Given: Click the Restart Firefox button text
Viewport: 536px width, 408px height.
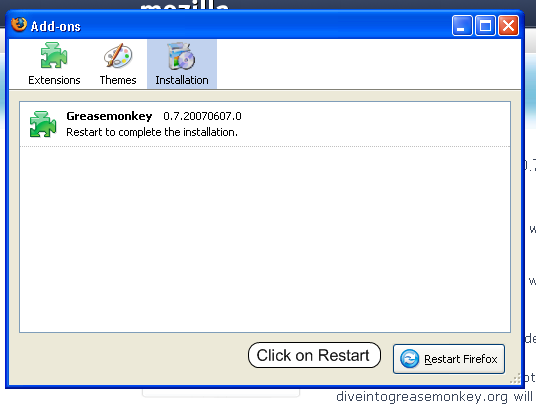Looking at the screenshot, I should pos(460,359).
